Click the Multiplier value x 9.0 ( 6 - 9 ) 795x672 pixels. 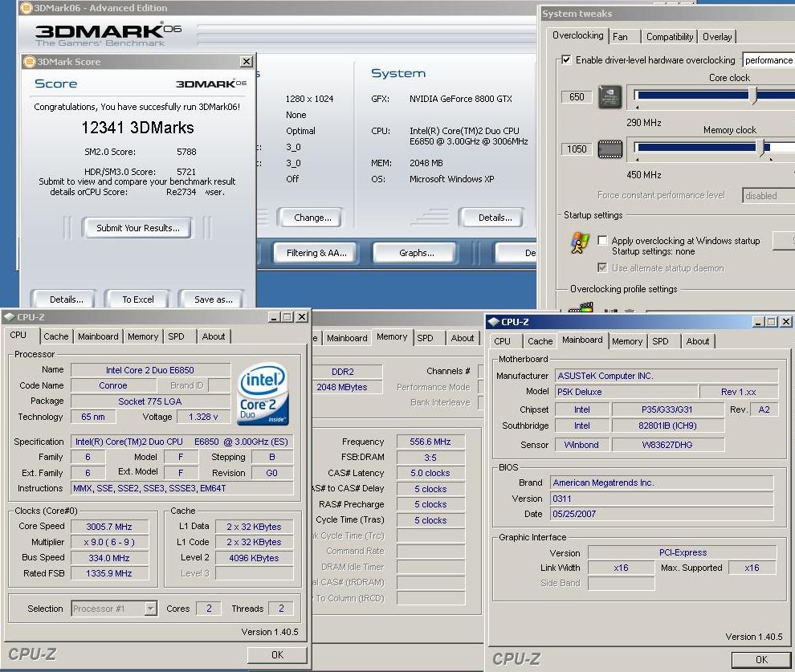(x=109, y=542)
